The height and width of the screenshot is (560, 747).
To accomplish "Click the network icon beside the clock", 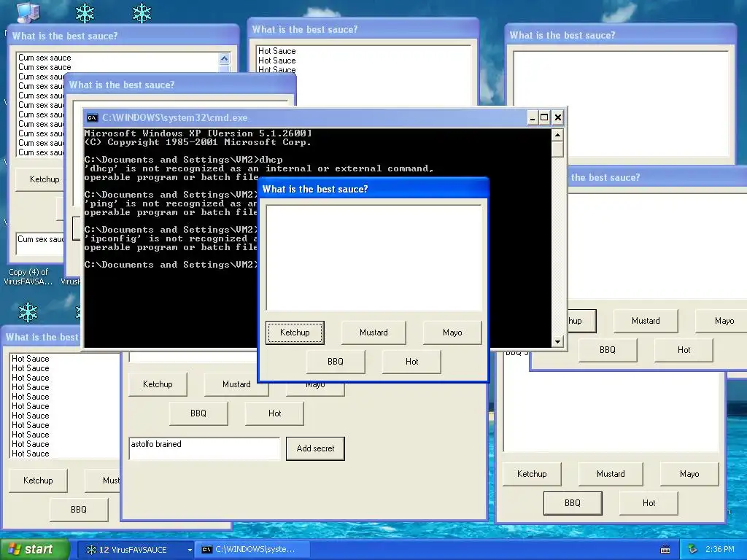I will click(692, 549).
